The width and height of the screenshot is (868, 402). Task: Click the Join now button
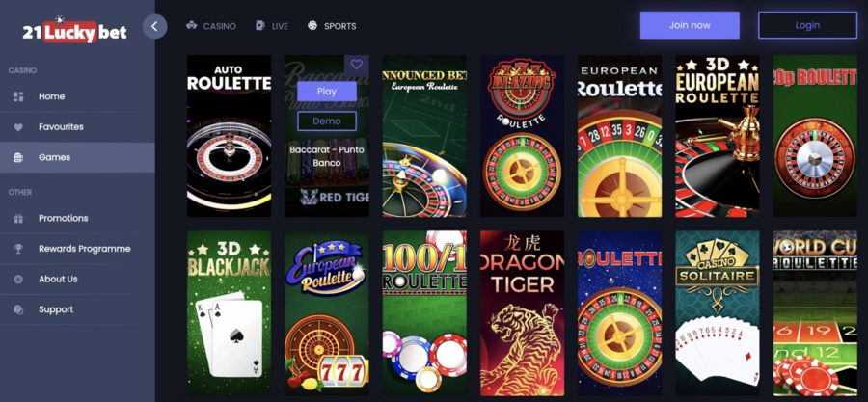[x=690, y=25]
